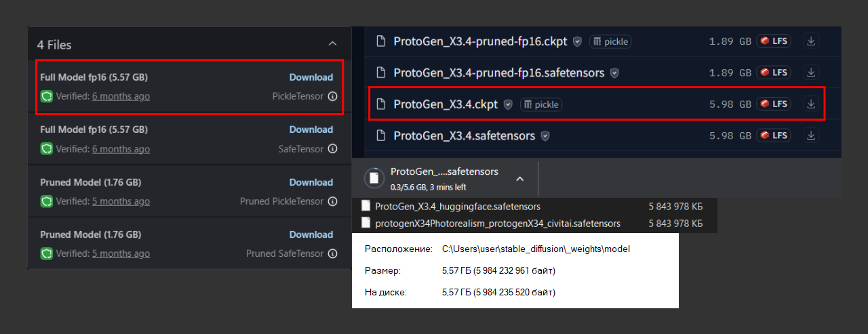
Task: Click download icon for pruned-fp16.ckpt file
Action: click(810, 41)
